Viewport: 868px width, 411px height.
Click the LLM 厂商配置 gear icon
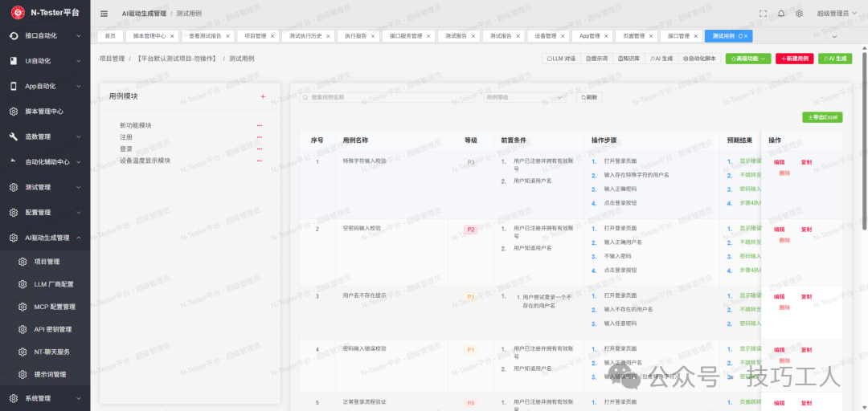(23, 284)
